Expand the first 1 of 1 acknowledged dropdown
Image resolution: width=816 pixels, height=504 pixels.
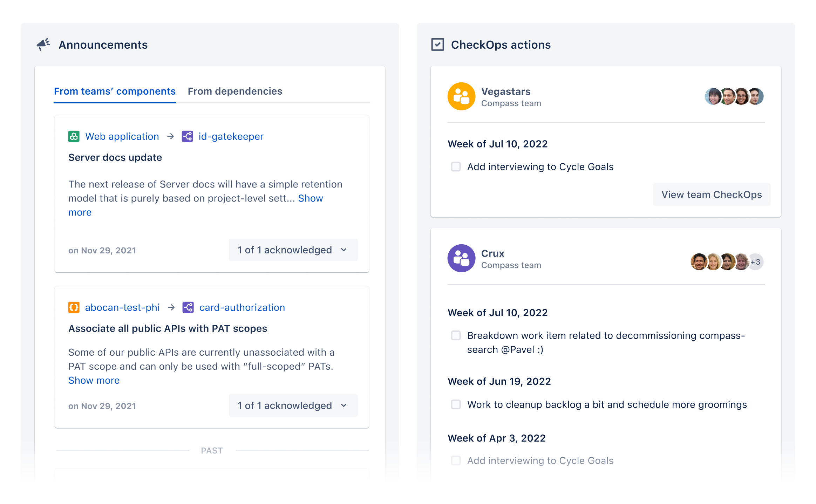click(x=293, y=250)
